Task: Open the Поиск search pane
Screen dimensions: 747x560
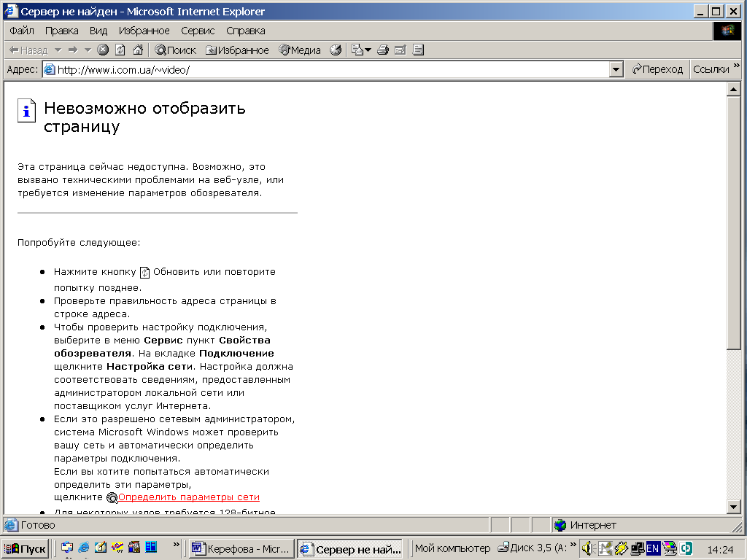Action: coord(175,50)
